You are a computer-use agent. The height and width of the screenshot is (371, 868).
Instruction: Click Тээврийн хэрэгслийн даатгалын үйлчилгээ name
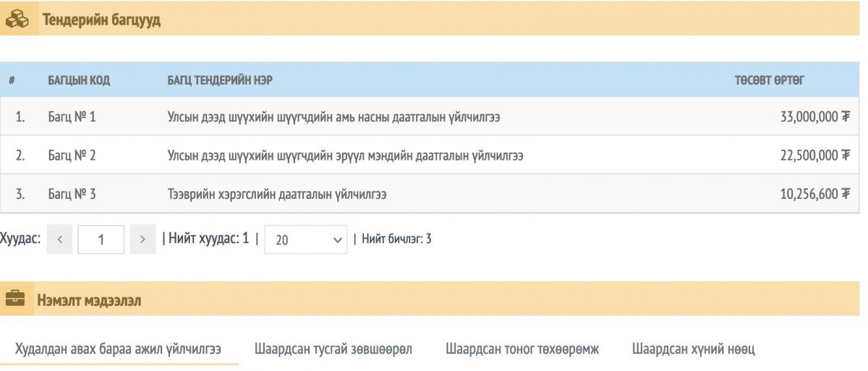[277, 194]
